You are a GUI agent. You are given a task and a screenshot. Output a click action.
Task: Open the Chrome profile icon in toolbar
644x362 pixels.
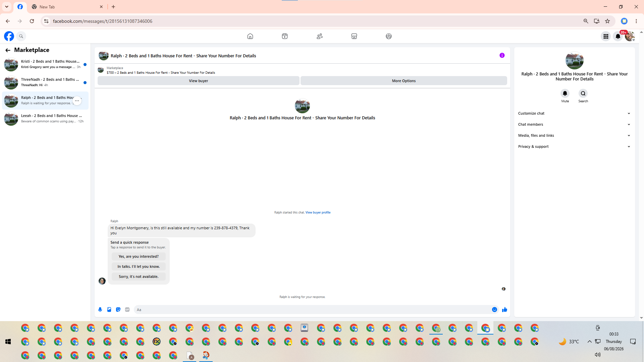624,21
